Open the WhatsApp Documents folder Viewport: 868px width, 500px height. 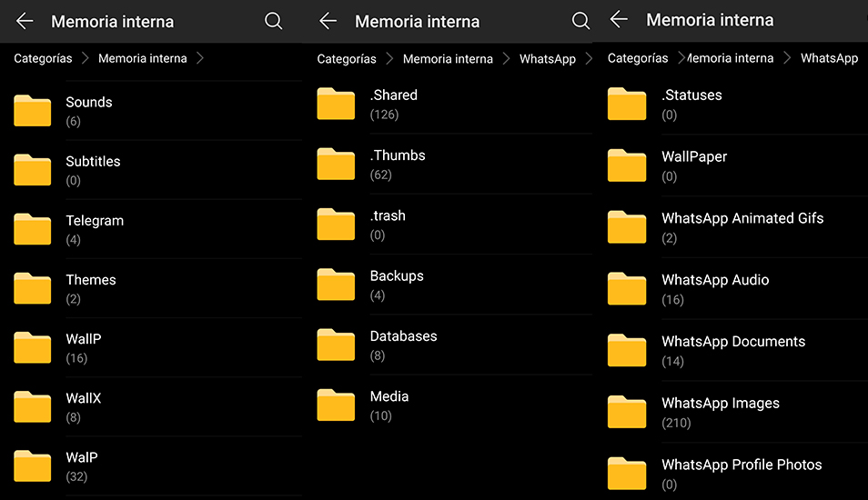coord(736,350)
